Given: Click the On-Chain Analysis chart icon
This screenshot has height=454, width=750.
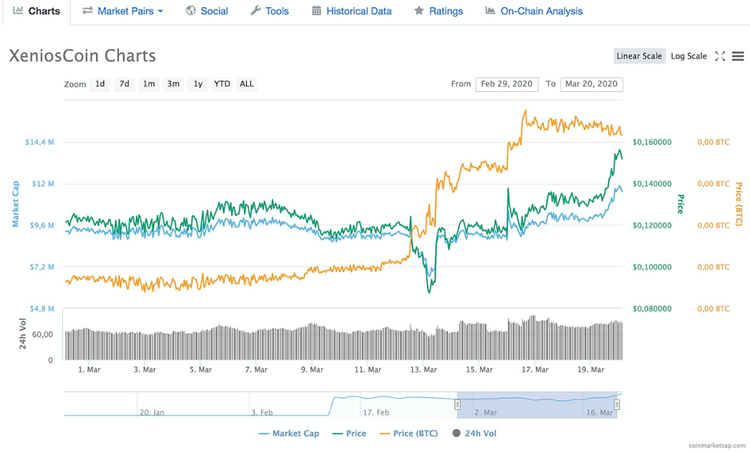Looking at the screenshot, I should 490,11.
